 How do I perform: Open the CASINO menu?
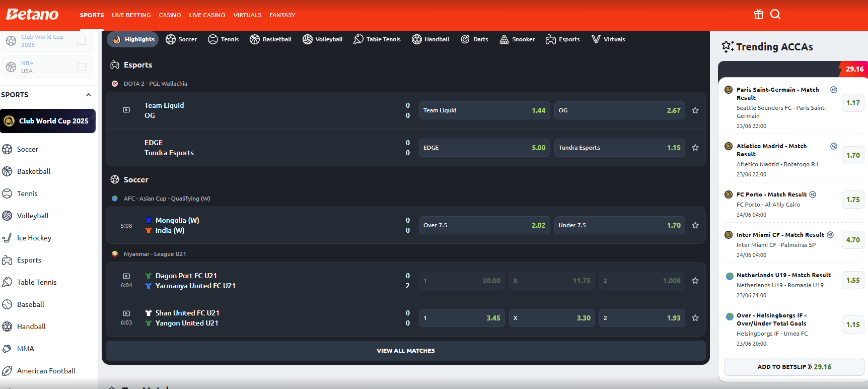pos(170,15)
